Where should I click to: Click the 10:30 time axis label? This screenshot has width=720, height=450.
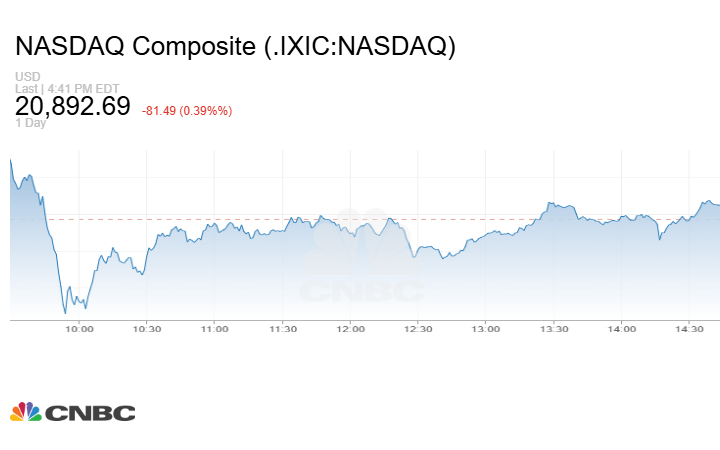point(147,329)
